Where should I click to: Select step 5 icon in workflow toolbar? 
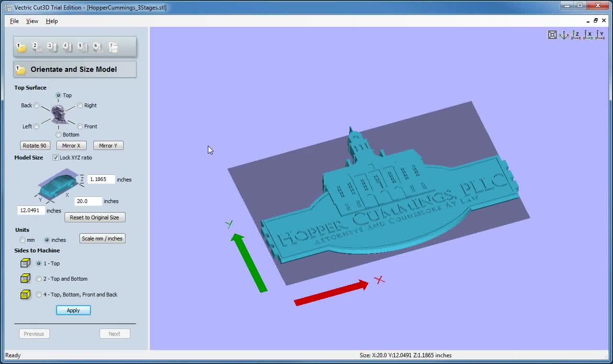[x=82, y=47]
